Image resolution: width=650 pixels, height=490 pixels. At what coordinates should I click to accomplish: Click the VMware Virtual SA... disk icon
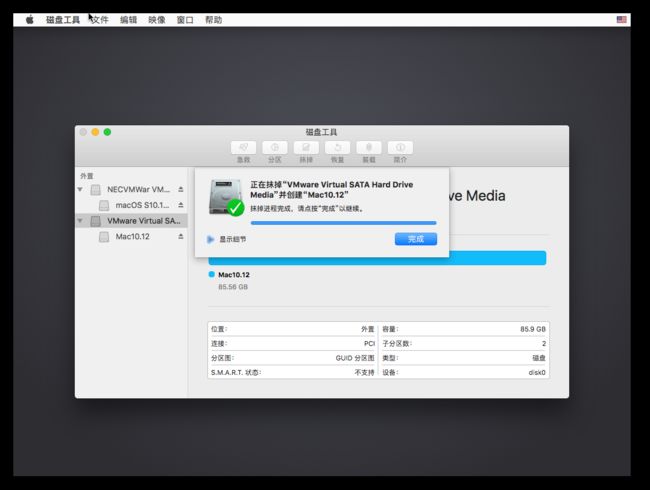point(96,221)
